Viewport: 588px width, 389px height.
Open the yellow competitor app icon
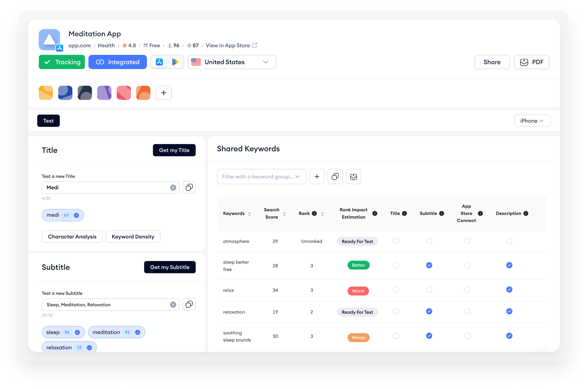pyautogui.click(x=46, y=93)
